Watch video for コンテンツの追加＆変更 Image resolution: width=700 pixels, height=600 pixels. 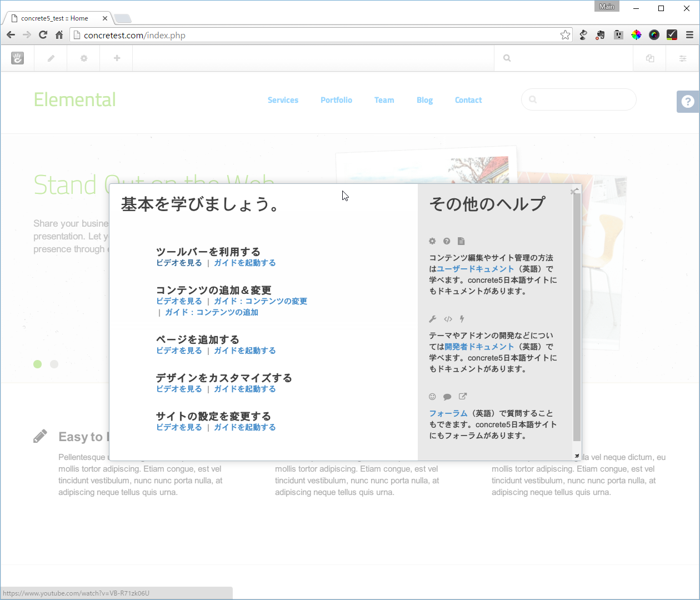(x=179, y=301)
